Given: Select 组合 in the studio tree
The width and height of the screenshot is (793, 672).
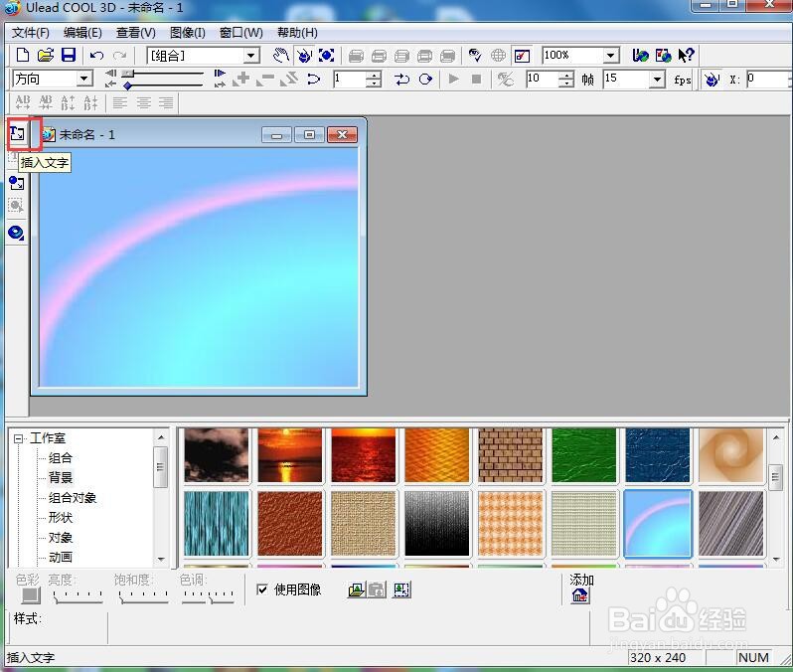Looking at the screenshot, I should (61, 458).
